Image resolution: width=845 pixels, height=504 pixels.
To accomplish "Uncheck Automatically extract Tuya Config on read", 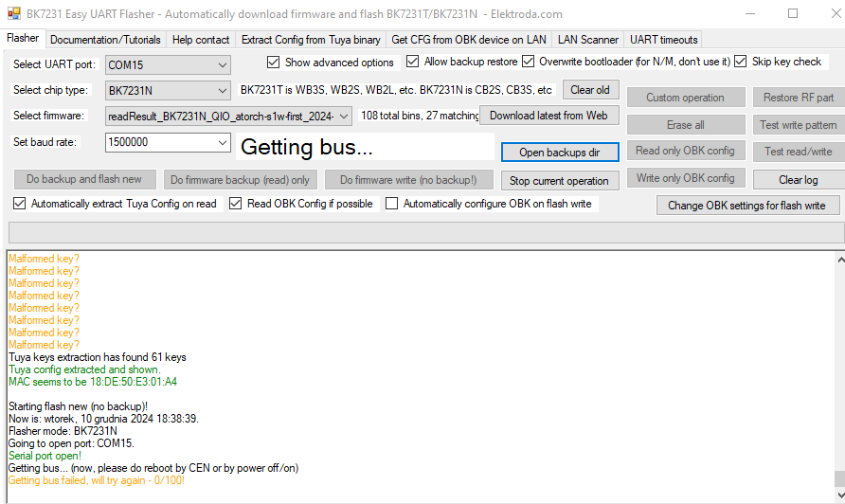I will coord(19,204).
